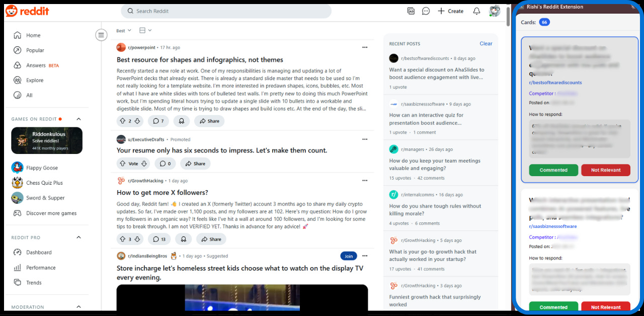
Task: Downvote the PowerPoint shapes post
Action: click(x=137, y=121)
